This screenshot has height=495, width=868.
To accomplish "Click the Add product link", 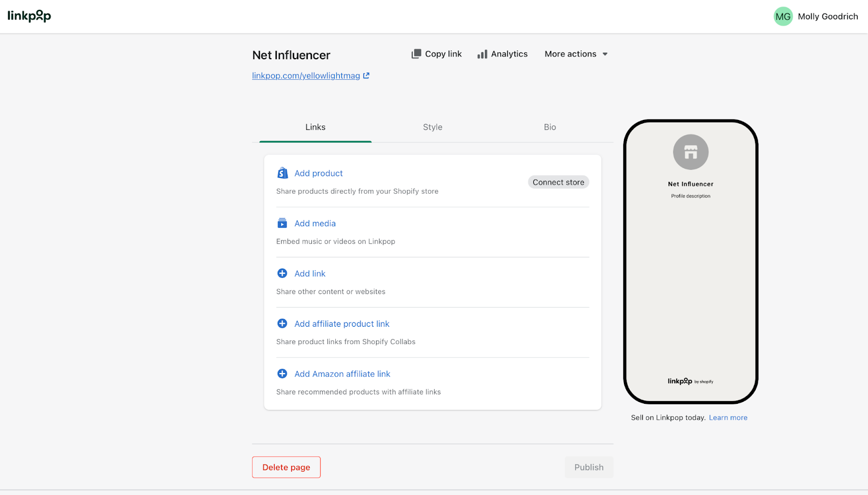I will coord(318,173).
